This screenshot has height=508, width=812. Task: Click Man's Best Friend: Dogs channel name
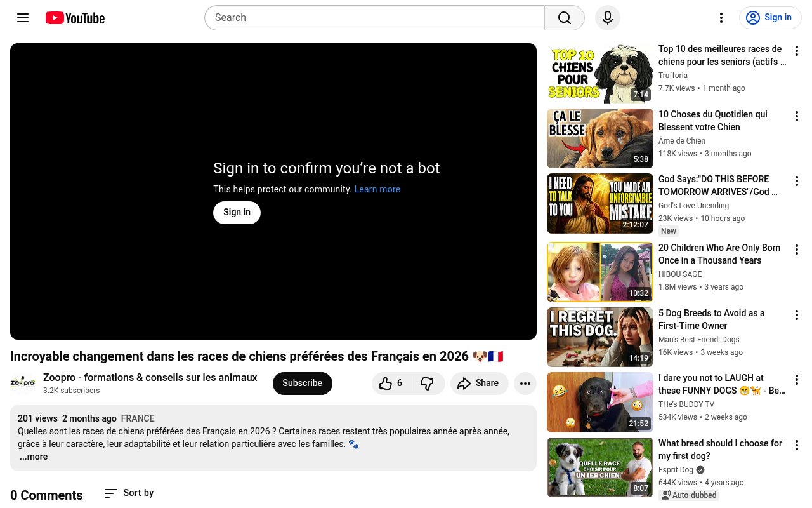[x=698, y=340]
